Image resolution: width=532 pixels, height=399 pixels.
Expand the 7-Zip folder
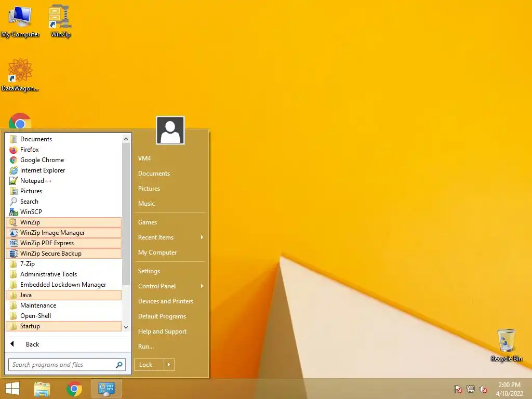[x=64, y=264]
